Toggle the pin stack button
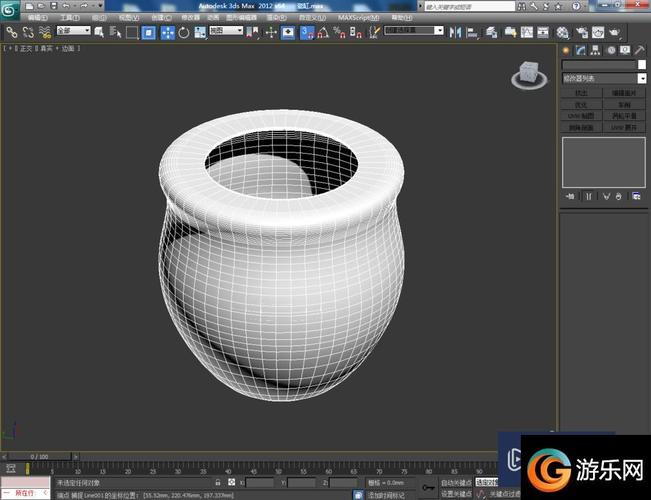This screenshot has height=500, width=651. pyautogui.click(x=570, y=196)
